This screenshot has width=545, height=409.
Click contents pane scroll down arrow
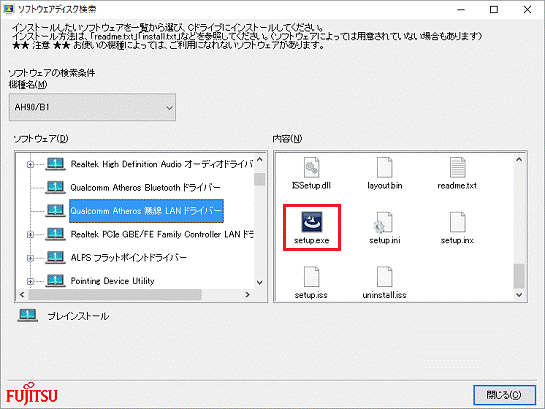click(519, 295)
